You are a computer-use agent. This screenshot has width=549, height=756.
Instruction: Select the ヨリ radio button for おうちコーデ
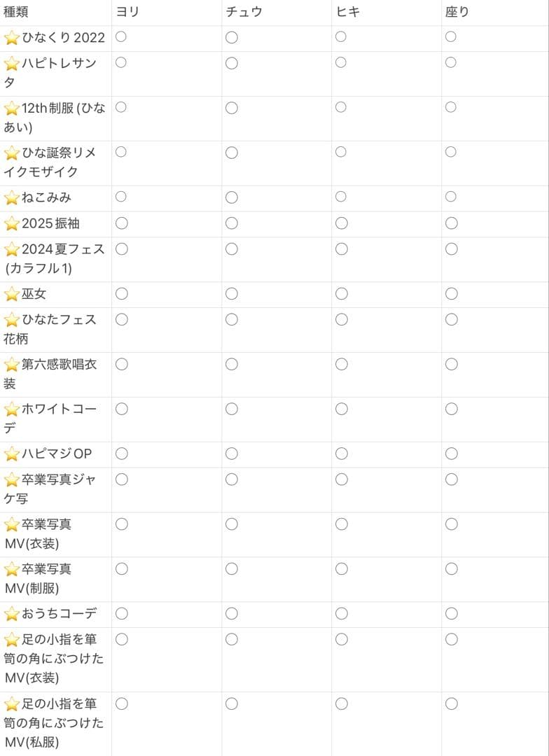[120, 614]
